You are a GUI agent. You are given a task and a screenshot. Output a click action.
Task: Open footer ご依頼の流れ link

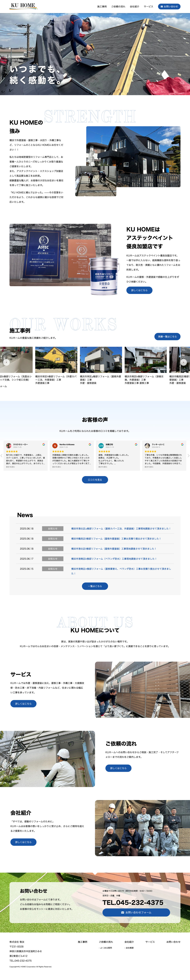pyautogui.click(x=106, y=942)
